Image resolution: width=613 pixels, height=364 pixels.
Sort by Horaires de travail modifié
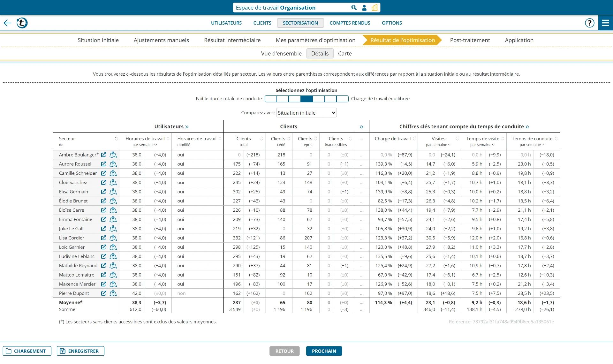[x=220, y=139]
